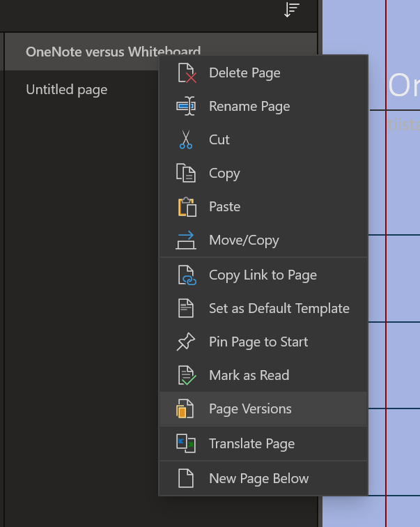Click the red-X Delete Page icon
This screenshot has width=420, height=527.
186,73
